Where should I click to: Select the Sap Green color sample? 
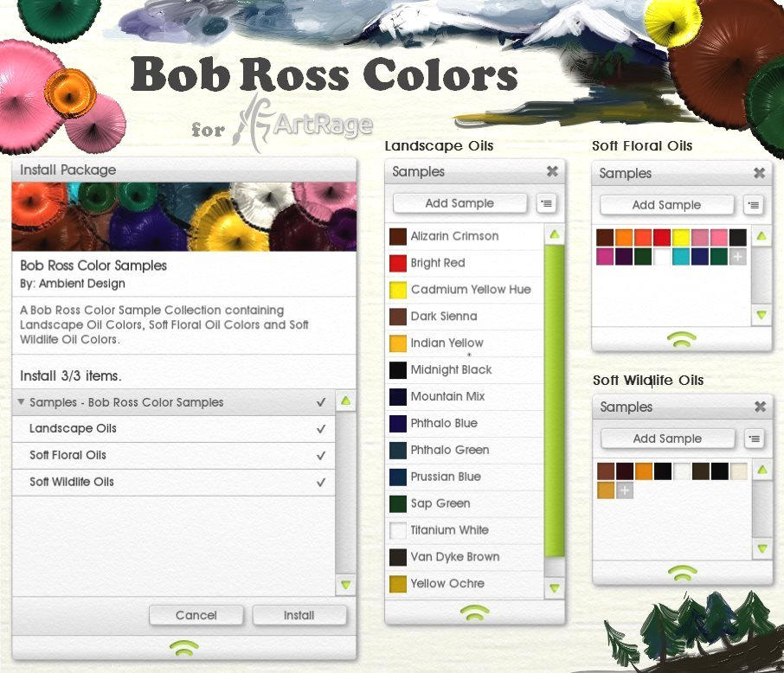(x=465, y=503)
